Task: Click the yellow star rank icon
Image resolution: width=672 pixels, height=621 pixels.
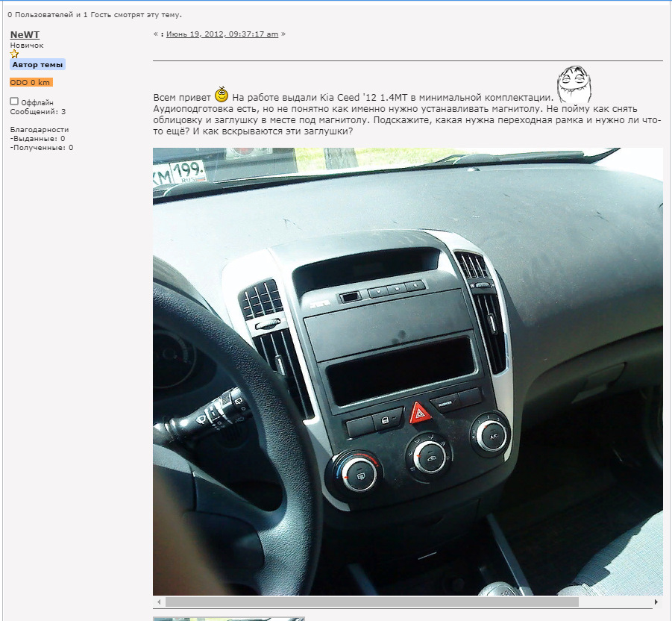Action: [x=15, y=54]
